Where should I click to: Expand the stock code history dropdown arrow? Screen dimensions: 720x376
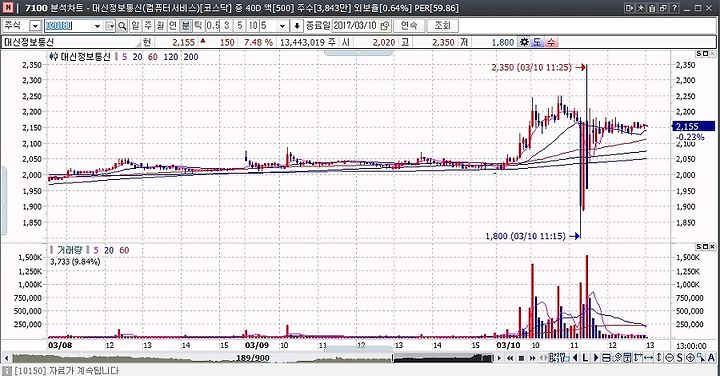(97, 26)
